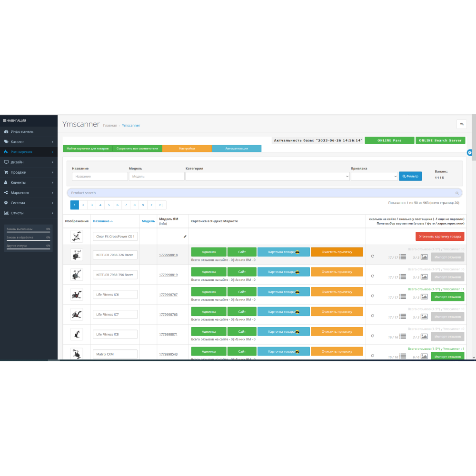Click the blue gear icon at right edge
This screenshot has height=476, width=476.
(x=470, y=152)
